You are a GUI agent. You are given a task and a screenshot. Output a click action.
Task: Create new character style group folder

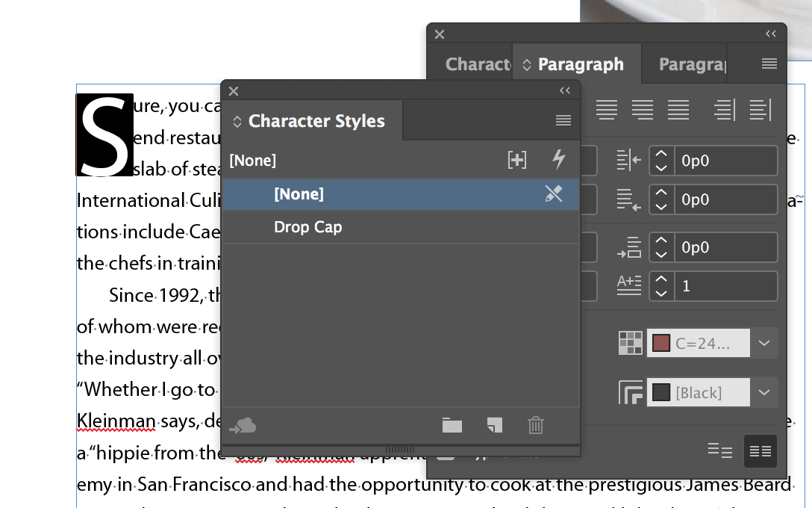point(452,426)
